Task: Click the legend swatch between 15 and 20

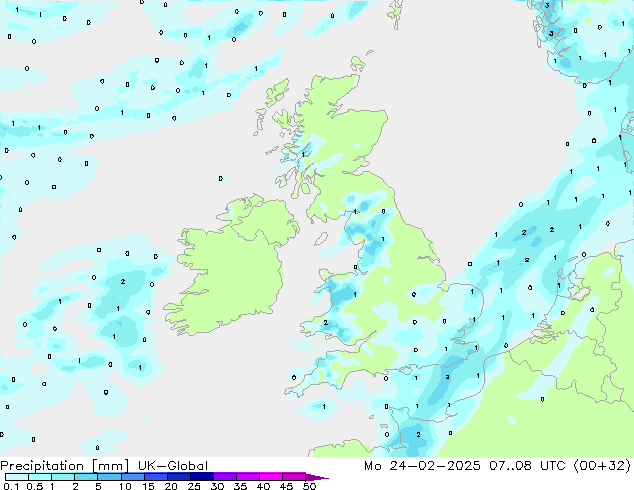Action: click(156, 477)
